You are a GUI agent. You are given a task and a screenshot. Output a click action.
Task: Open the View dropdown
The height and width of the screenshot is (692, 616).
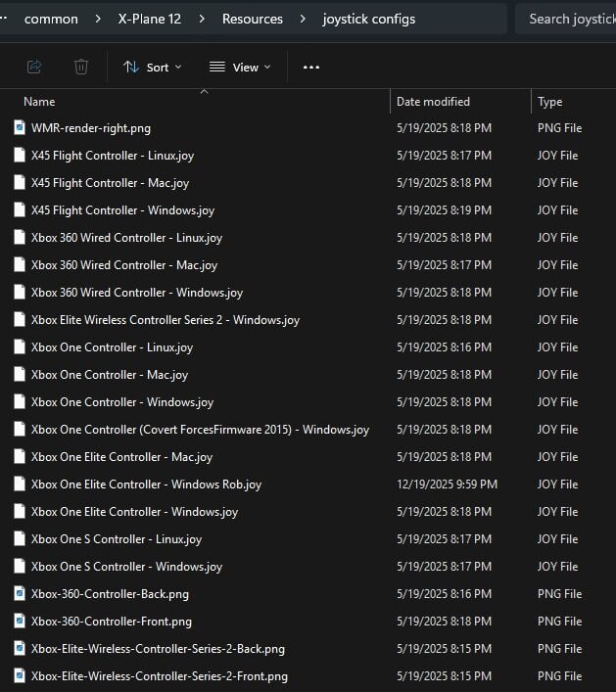click(x=240, y=68)
